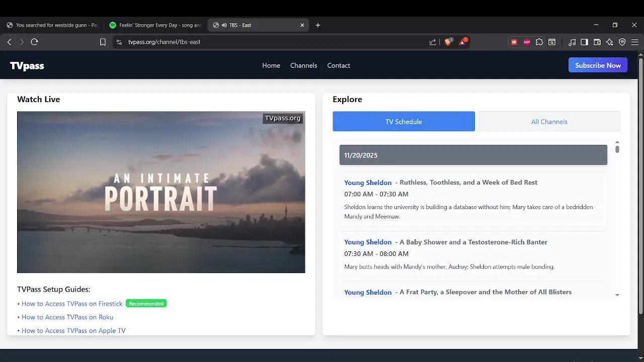Open a new tab with the plus icon

click(x=318, y=25)
